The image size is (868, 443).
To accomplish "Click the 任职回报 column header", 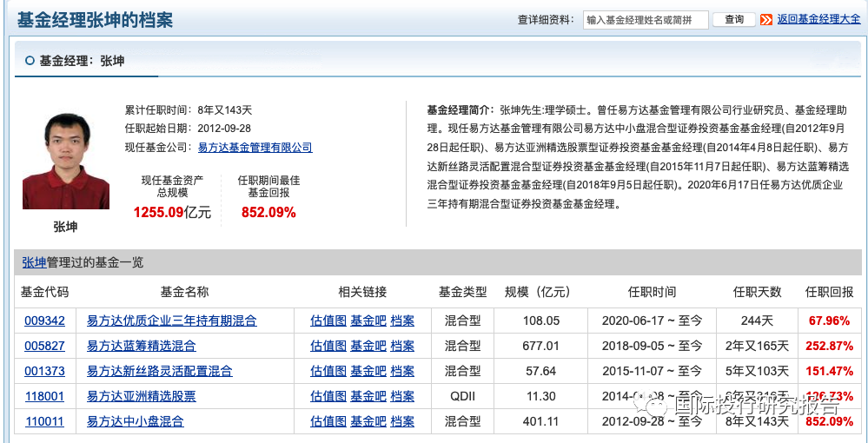I will click(829, 292).
